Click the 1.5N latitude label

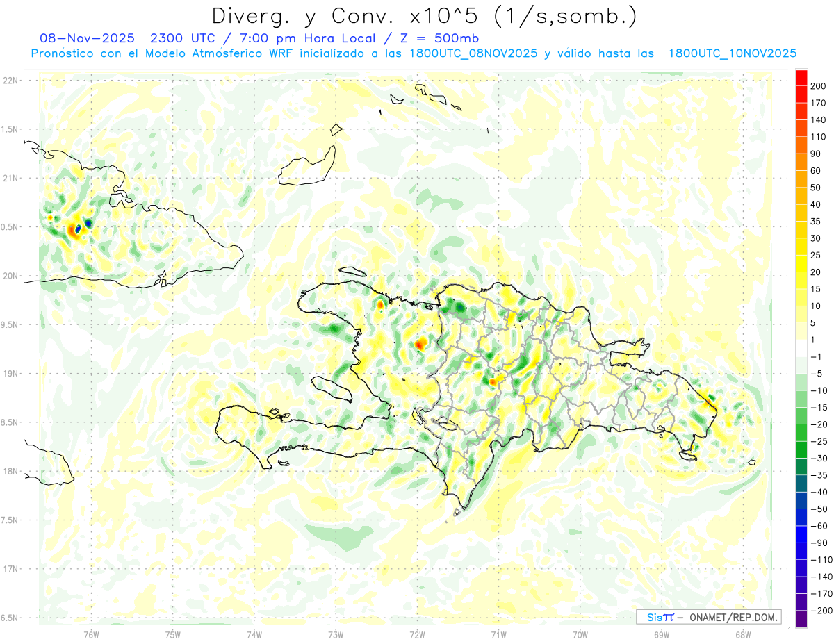coord(10,129)
